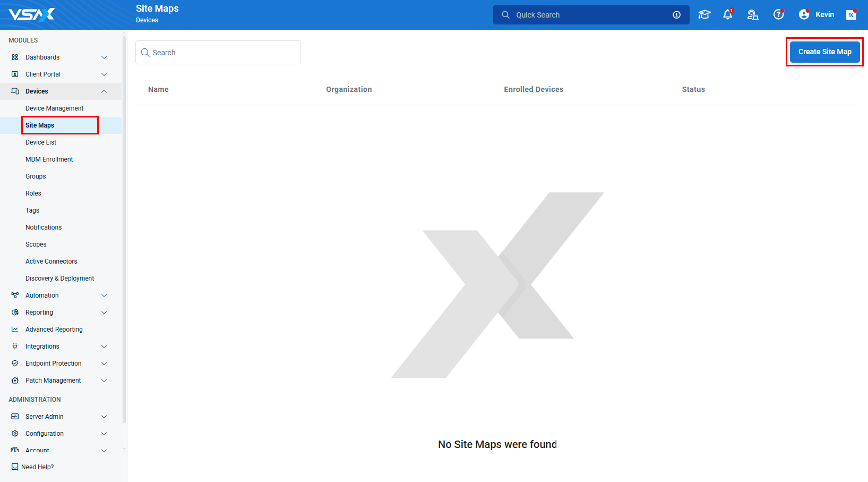Click the sidebar vertical scrollbar
The width and height of the screenshot is (868, 482).
click(x=124, y=229)
